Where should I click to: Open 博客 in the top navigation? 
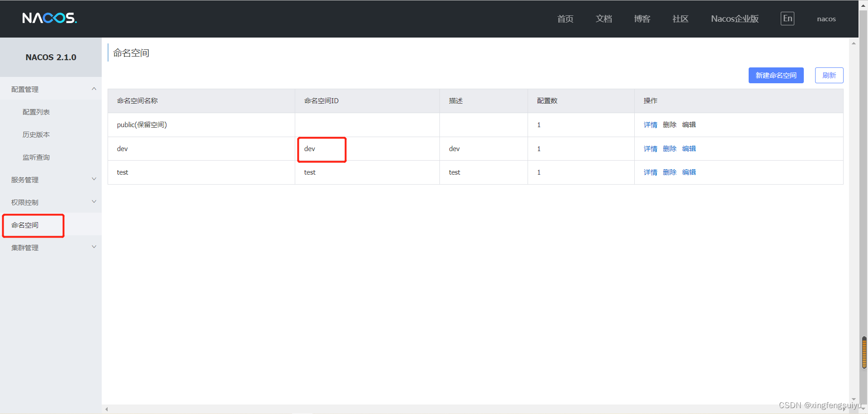[x=642, y=19]
